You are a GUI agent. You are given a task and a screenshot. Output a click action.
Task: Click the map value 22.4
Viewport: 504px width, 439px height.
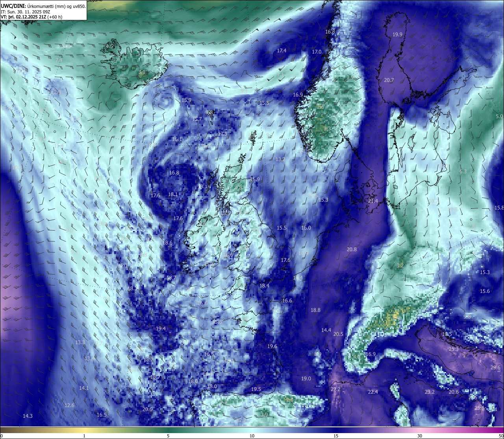(373, 392)
